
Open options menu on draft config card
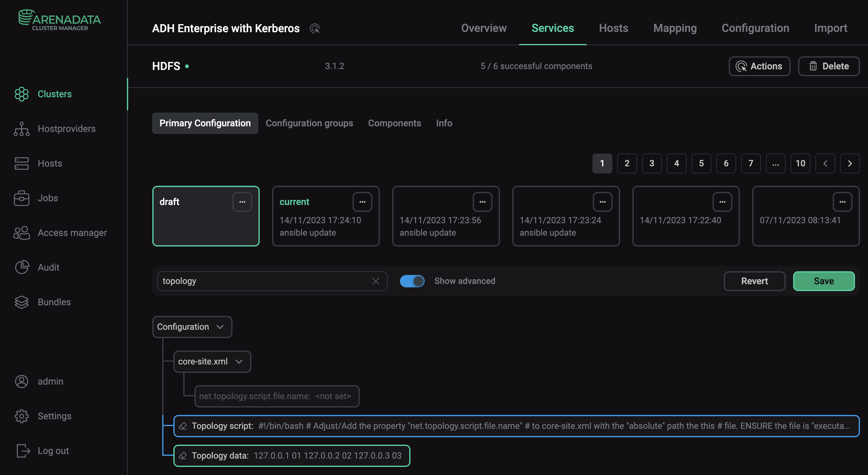(242, 202)
